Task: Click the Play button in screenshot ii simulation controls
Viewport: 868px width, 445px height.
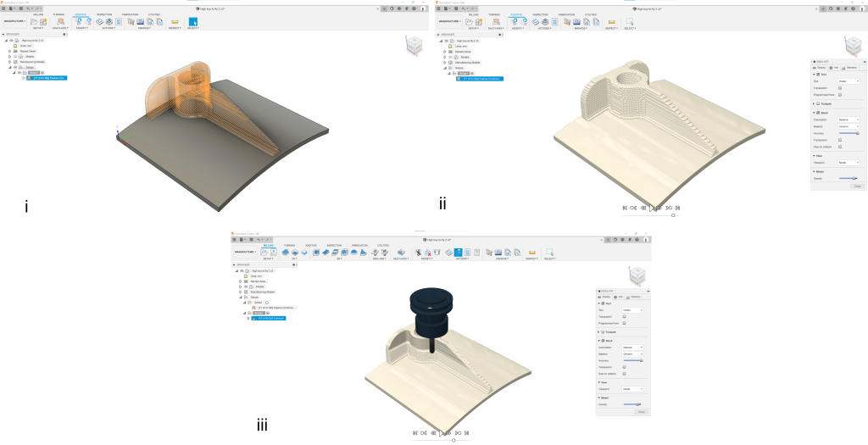Action: (x=652, y=209)
